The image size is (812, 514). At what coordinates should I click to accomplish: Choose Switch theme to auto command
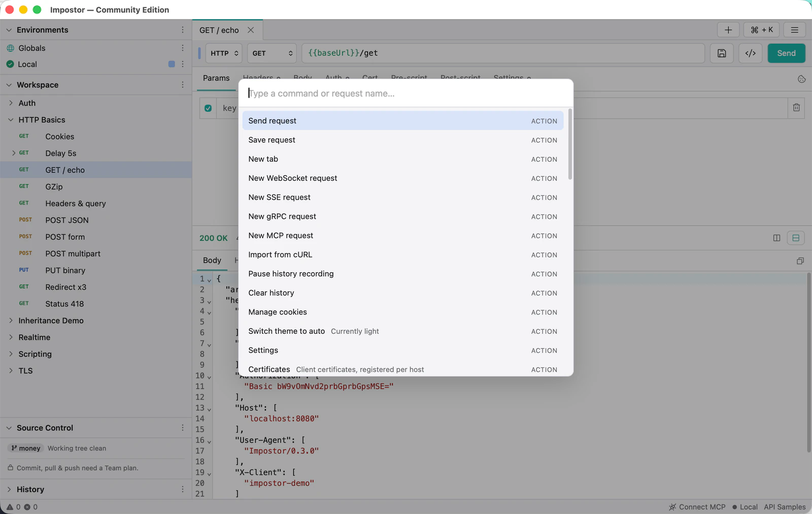(403, 331)
